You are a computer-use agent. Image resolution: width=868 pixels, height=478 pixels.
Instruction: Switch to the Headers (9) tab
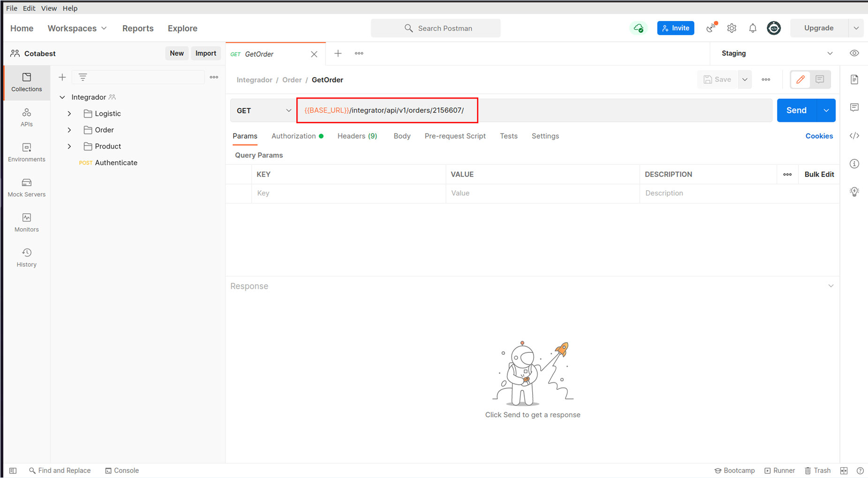click(357, 136)
